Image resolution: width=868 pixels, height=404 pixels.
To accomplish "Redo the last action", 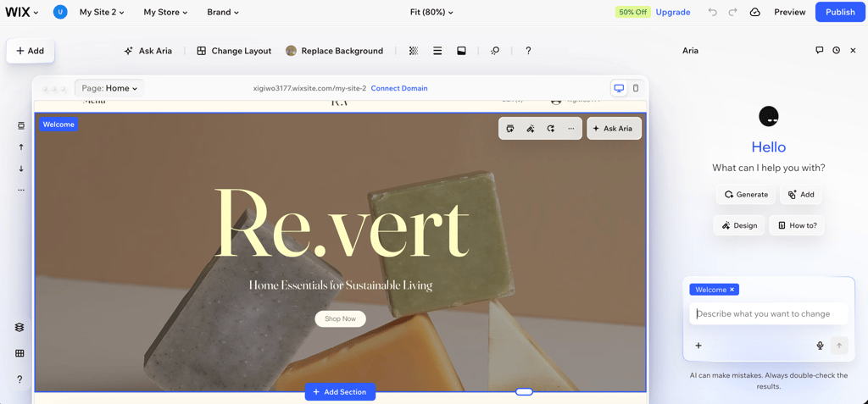I will pos(733,12).
